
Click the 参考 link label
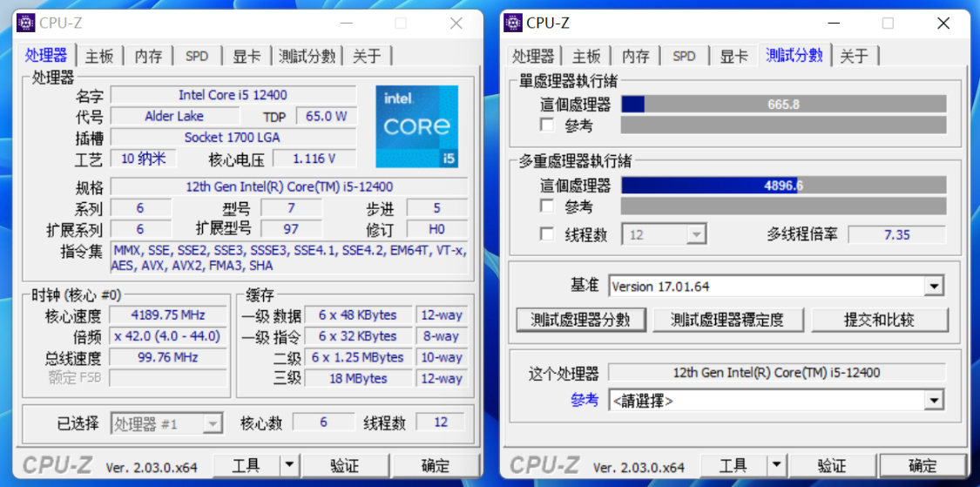pos(585,400)
